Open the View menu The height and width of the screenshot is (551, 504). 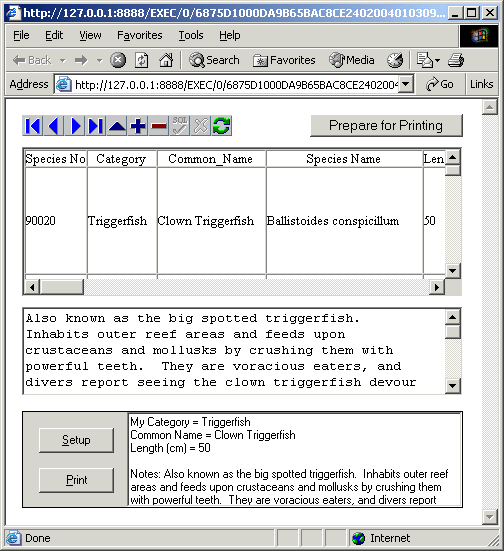click(90, 35)
